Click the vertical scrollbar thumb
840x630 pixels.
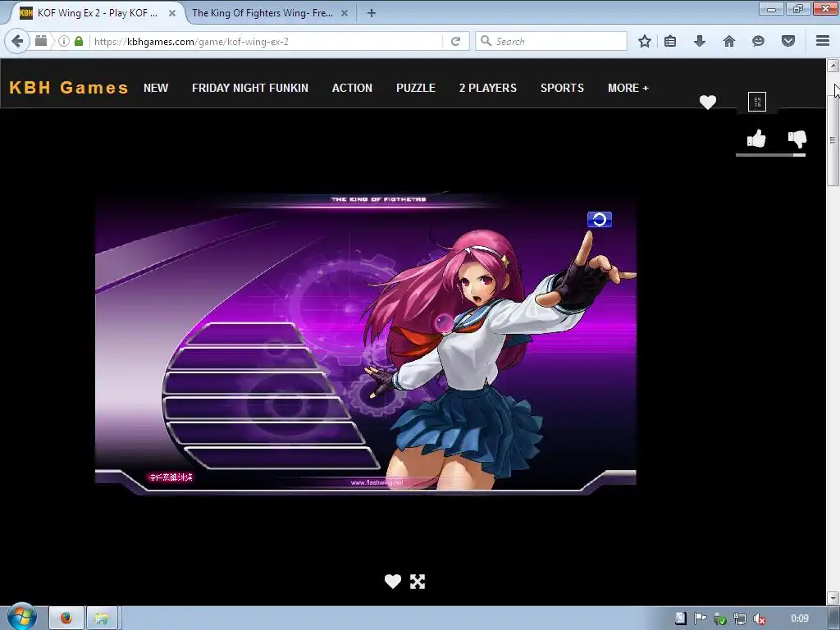(x=833, y=140)
